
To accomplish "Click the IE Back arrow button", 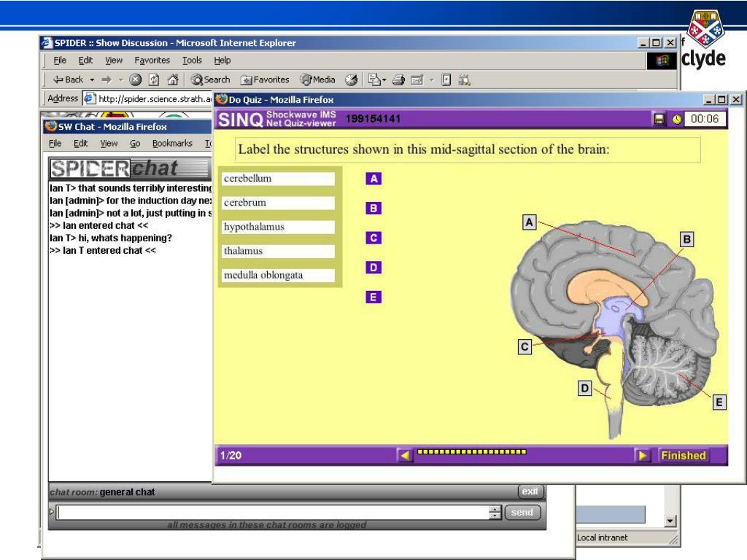I will click(68, 79).
